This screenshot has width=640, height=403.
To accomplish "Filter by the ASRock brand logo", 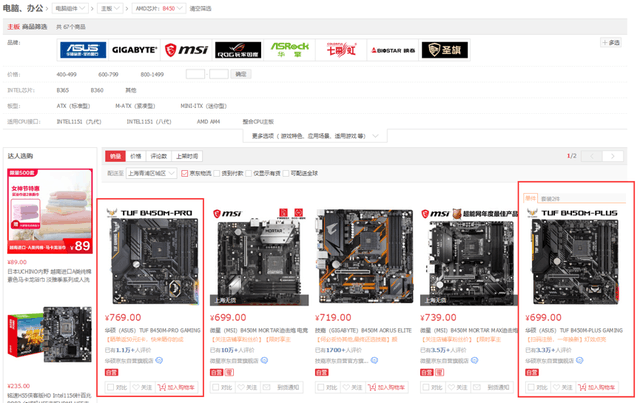I will (x=290, y=50).
